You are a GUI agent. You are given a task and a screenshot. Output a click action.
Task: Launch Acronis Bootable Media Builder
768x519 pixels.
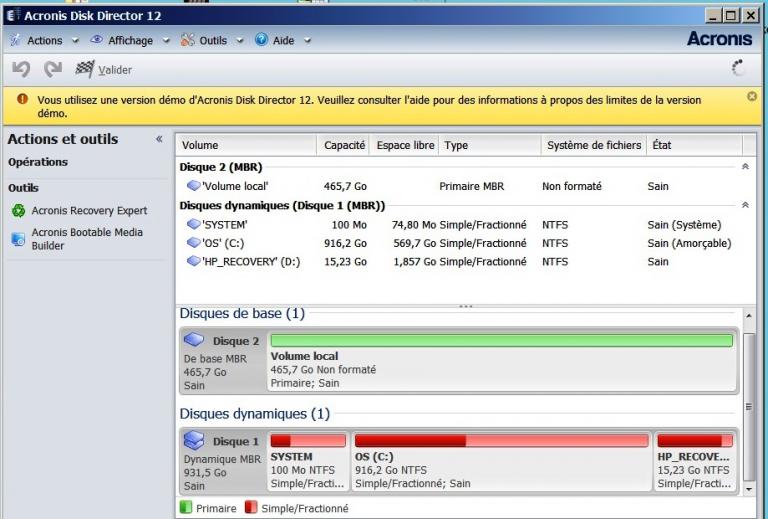tap(86, 238)
